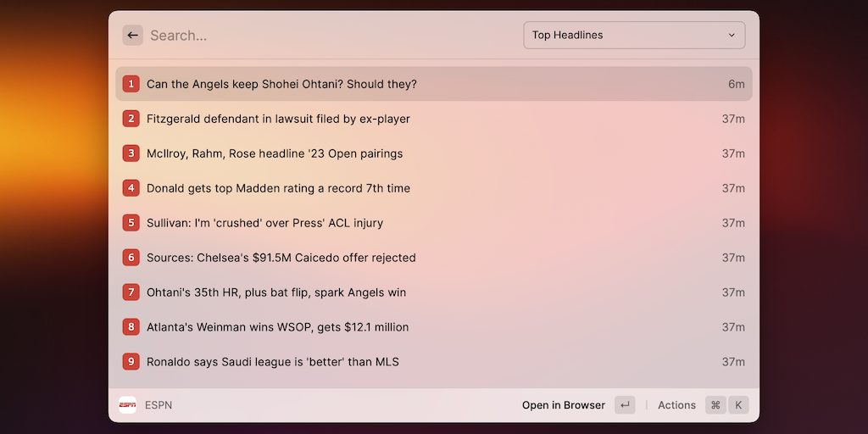The image size is (868, 434).
Task: Select Fitzgerald defendant lawsuit headline
Action: pos(278,119)
